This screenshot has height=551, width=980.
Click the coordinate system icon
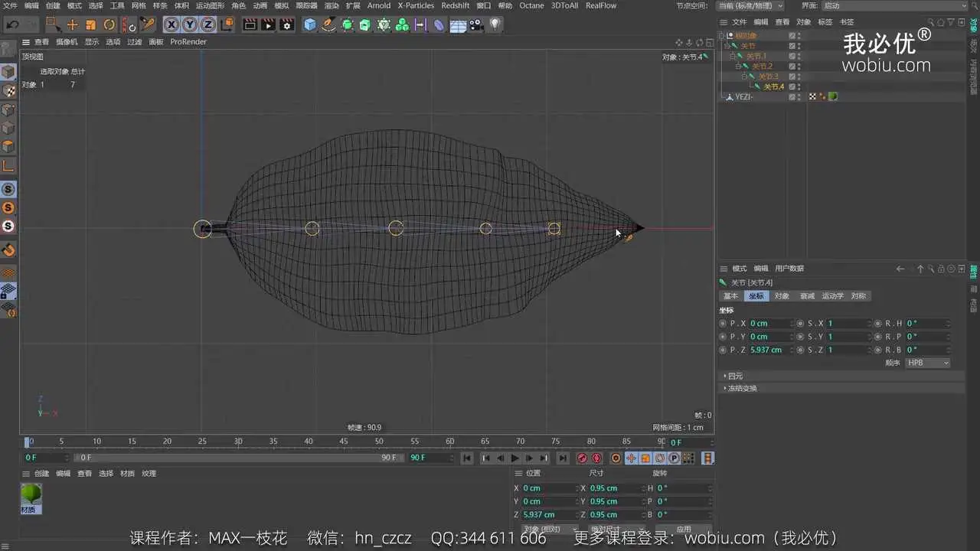227,24
